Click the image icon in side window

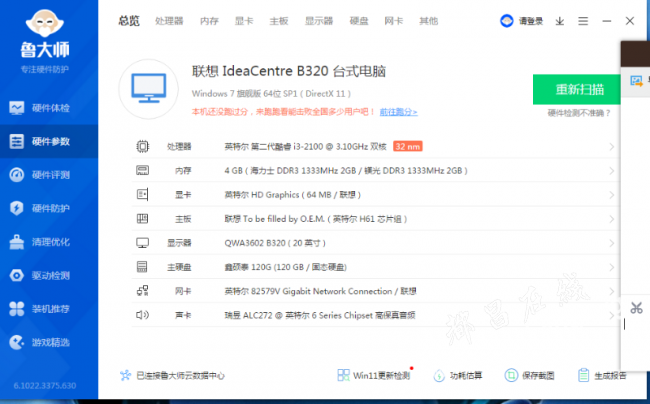636,81
